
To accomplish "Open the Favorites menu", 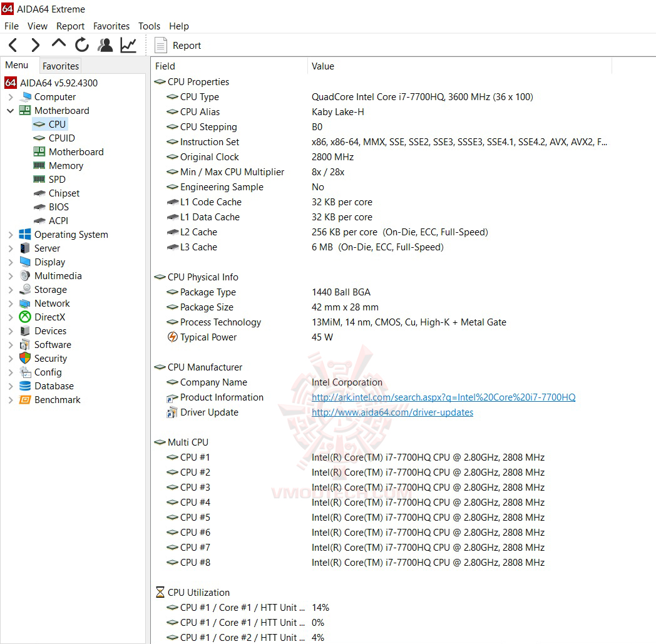I will click(x=111, y=26).
